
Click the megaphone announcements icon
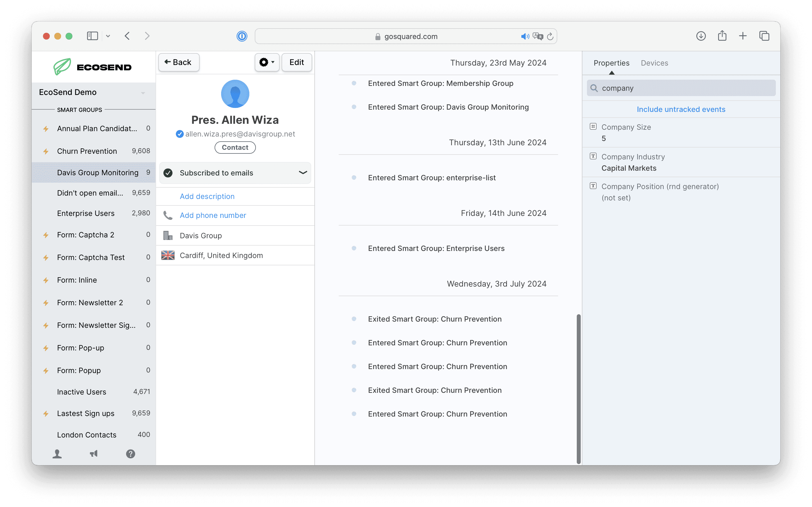94,454
